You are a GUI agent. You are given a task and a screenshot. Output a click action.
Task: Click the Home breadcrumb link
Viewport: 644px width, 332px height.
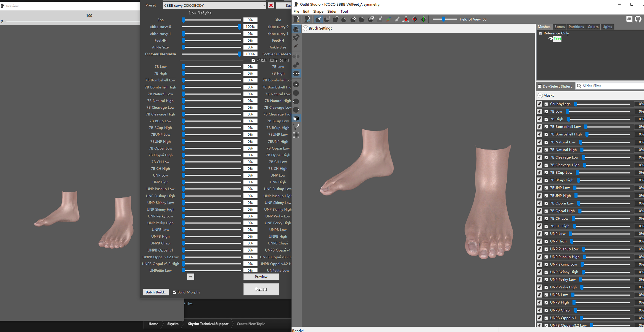coord(153,324)
